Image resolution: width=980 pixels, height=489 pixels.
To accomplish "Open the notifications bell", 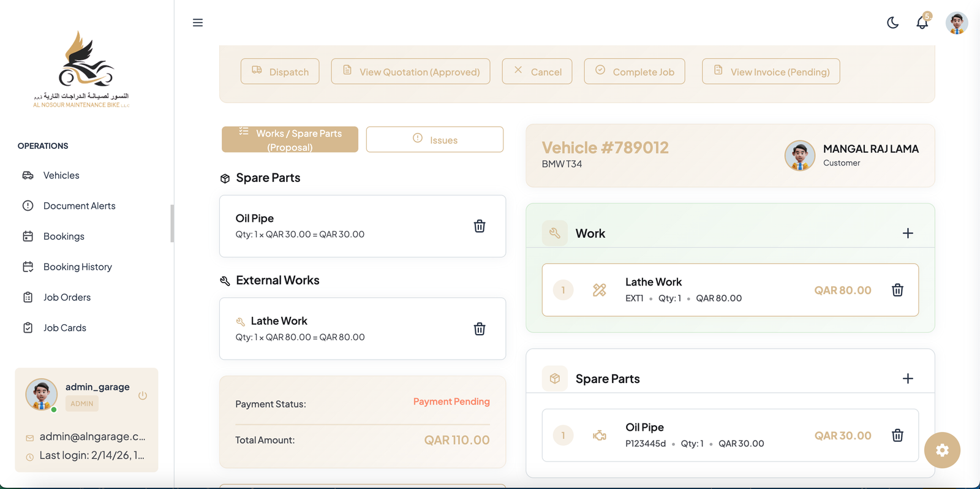I will pyautogui.click(x=922, y=23).
